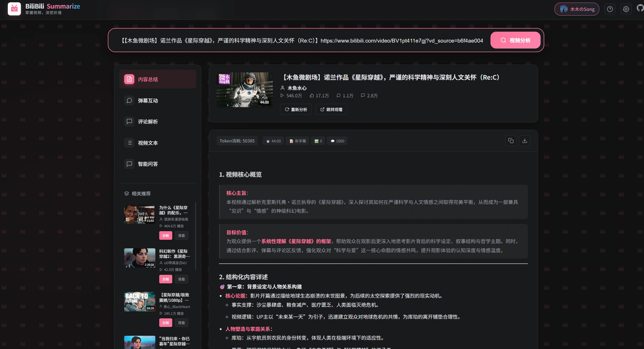The width and height of the screenshot is (644, 349).
Task: Click the 核心主旨 label
Action: pyautogui.click(x=236, y=193)
